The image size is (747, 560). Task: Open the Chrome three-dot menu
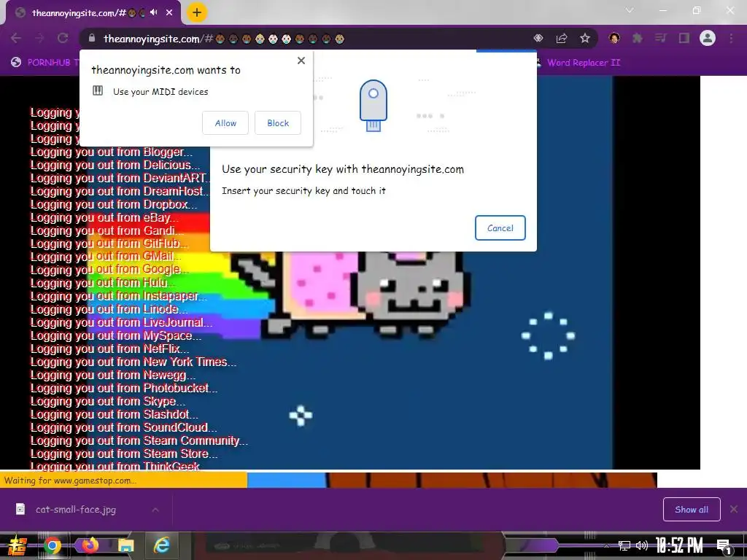tap(731, 38)
